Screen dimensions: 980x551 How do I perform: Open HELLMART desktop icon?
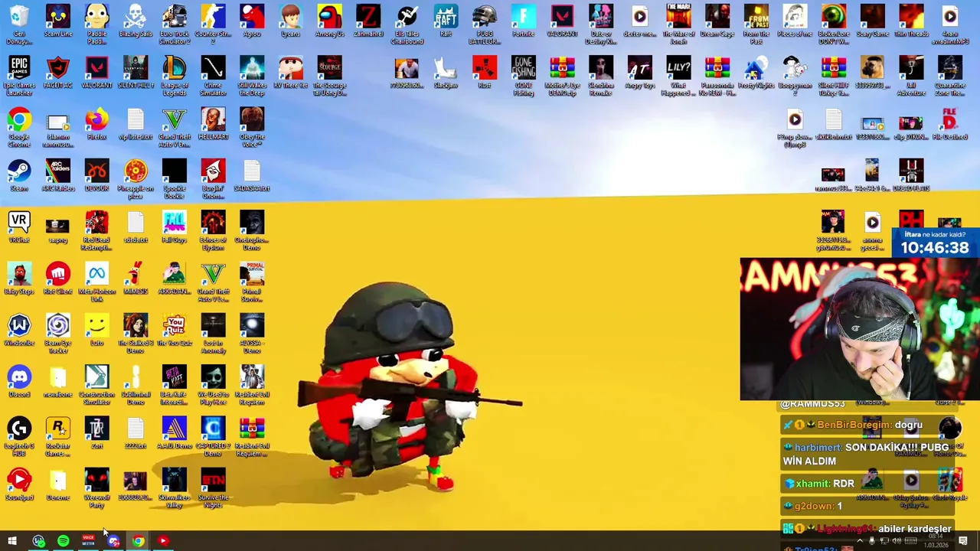[213, 124]
